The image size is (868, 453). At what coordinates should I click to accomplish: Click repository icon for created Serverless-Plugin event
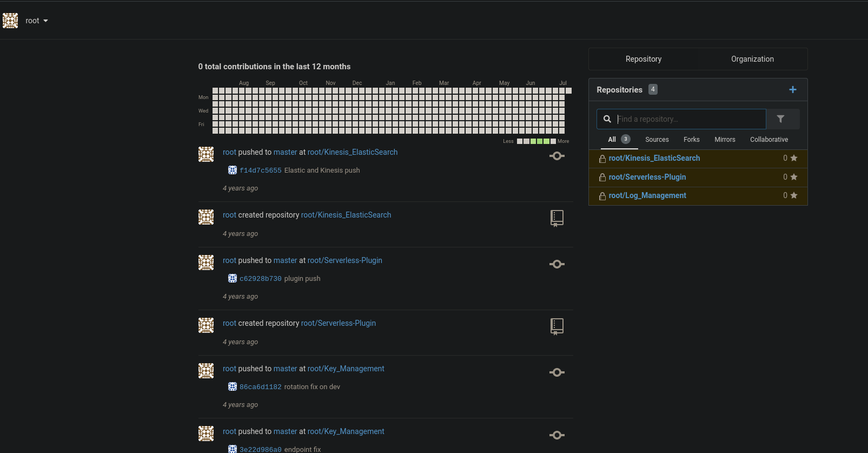coord(557,327)
